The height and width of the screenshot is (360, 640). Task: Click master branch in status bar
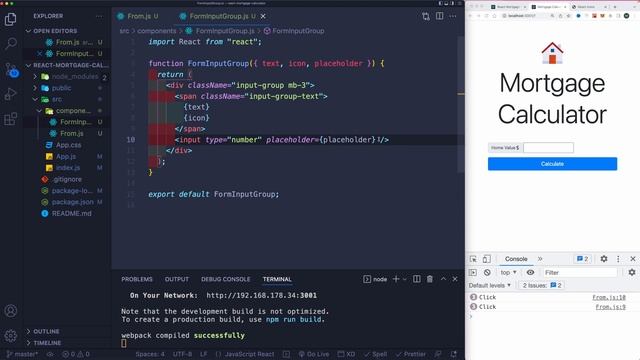pyautogui.click(x=22, y=354)
